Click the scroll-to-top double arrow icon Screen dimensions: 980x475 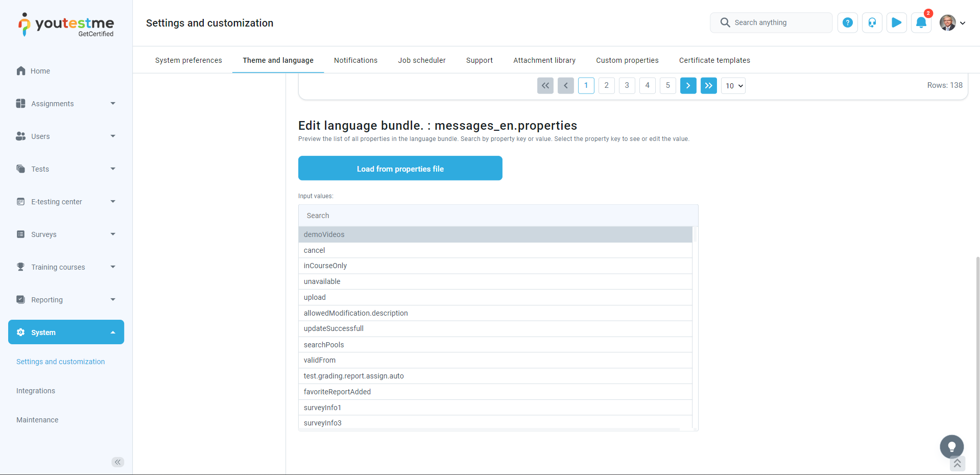pyautogui.click(x=957, y=463)
